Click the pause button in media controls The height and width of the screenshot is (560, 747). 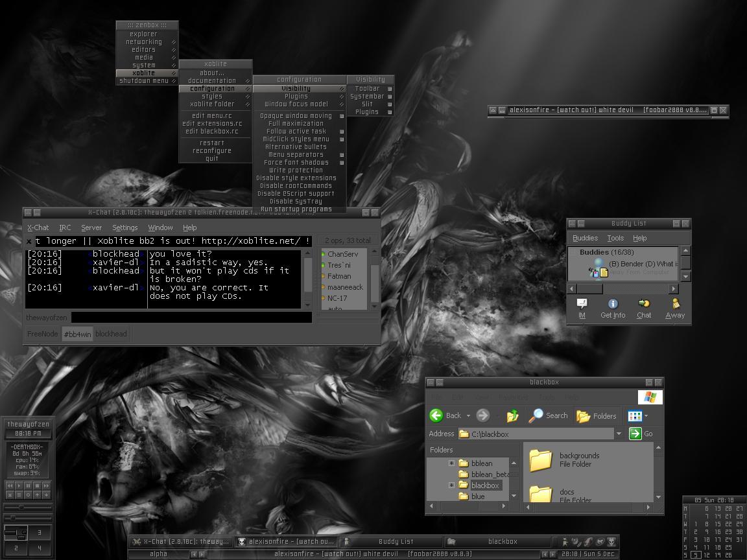pyautogui.click(x=28, y=485)
